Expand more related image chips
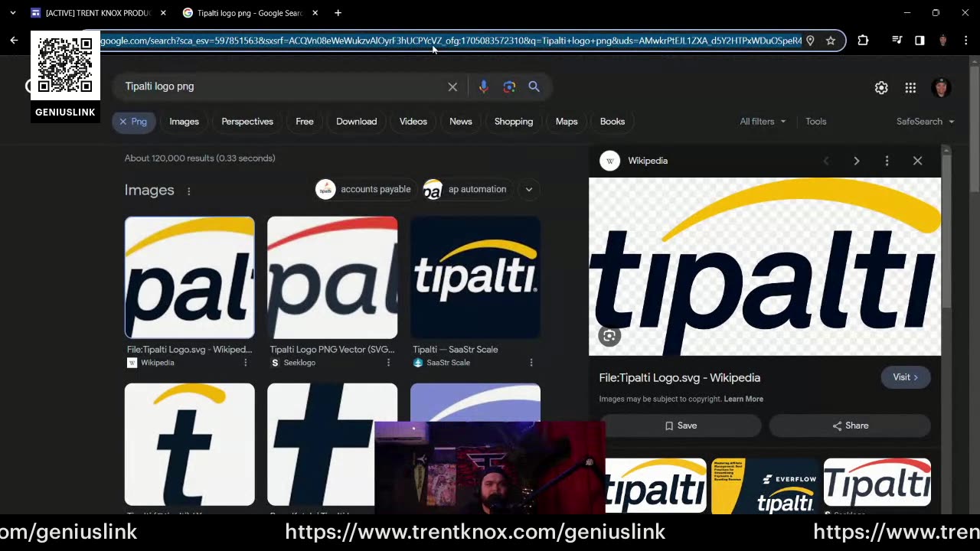Screen dimensions: 980x551 (528, 189)
